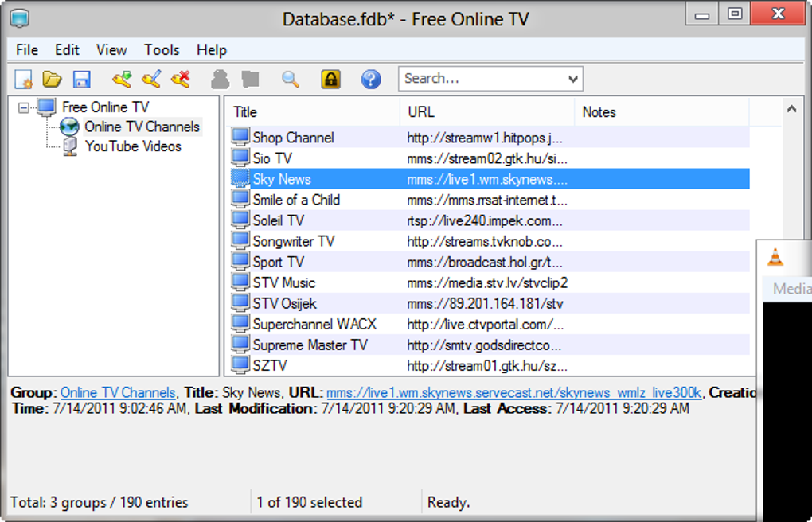The image size is (812, 522).
Task: Select the Shop Channel entry
Action: tap(490, 137)
